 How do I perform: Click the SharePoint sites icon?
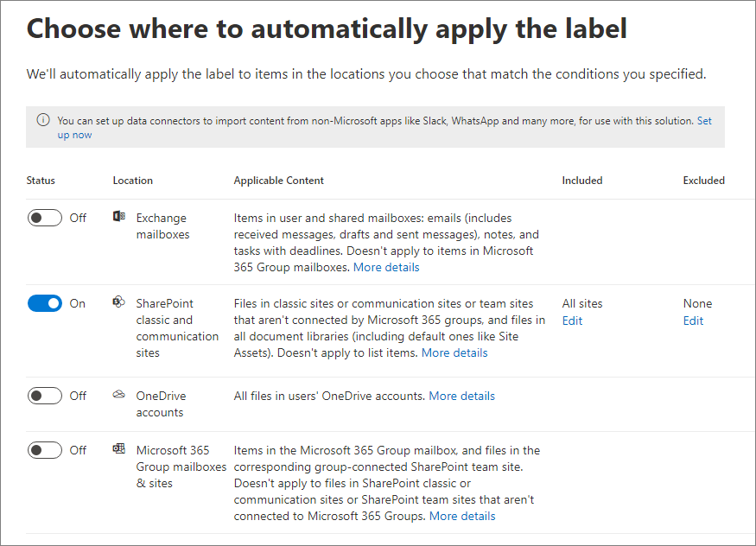[x=118, y=302]
